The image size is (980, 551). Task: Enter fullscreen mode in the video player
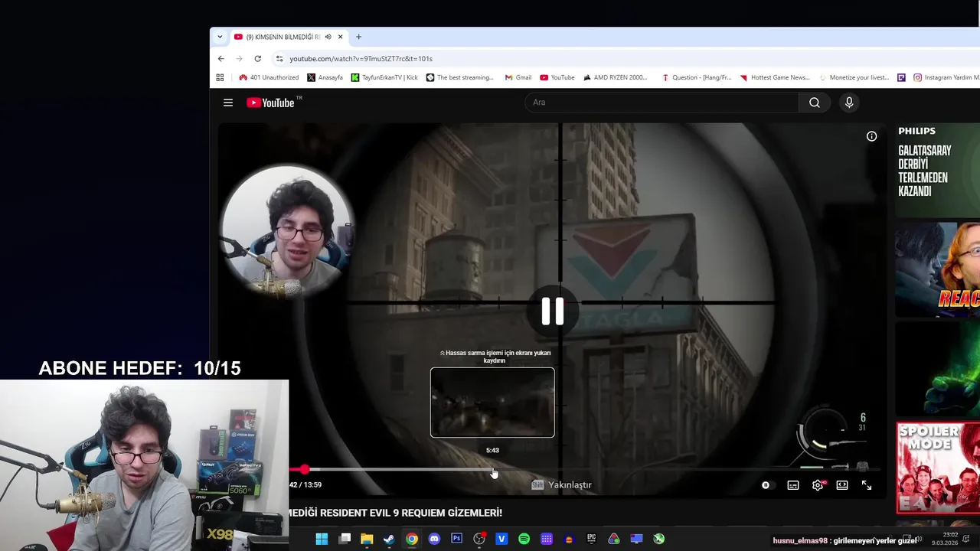[x=867, y=485]
